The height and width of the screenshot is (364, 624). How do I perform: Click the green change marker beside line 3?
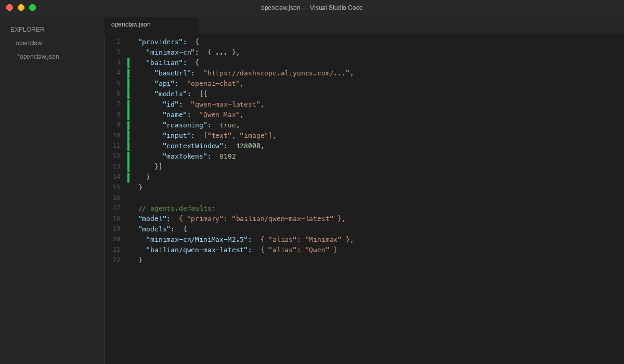coord(128,62)
